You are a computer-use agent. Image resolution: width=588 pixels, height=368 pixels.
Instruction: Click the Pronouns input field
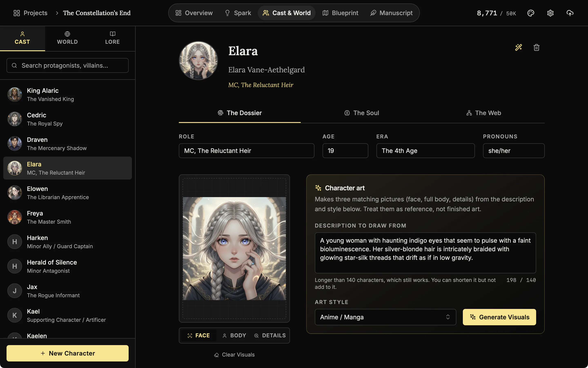tap(514, 151)
